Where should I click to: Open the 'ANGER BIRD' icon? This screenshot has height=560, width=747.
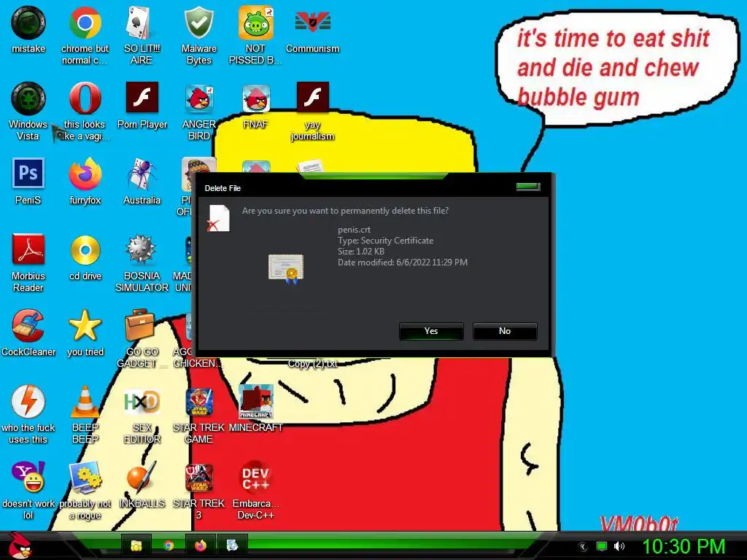coord(198,98)
